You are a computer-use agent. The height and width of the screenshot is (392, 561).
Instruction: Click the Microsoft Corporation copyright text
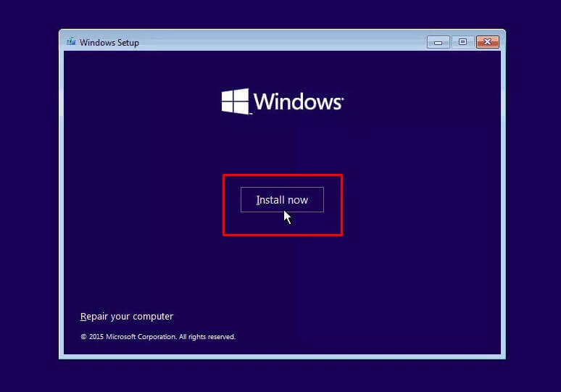158,336
